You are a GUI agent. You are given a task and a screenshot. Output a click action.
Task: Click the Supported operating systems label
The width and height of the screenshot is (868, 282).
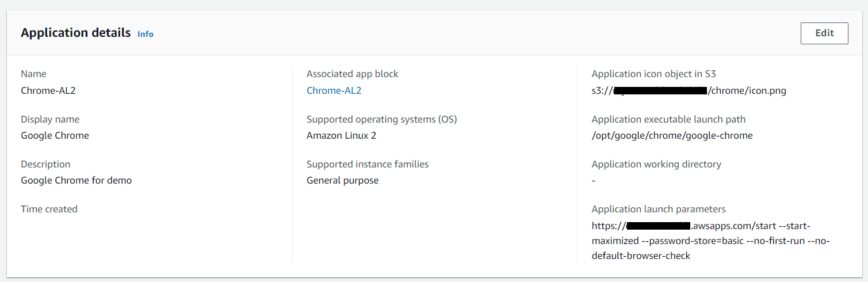(381, 119)
